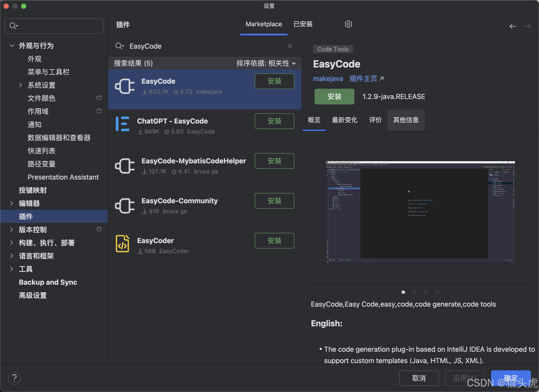Click the EasyCode-Community plug icon

(x=125, y=206)
